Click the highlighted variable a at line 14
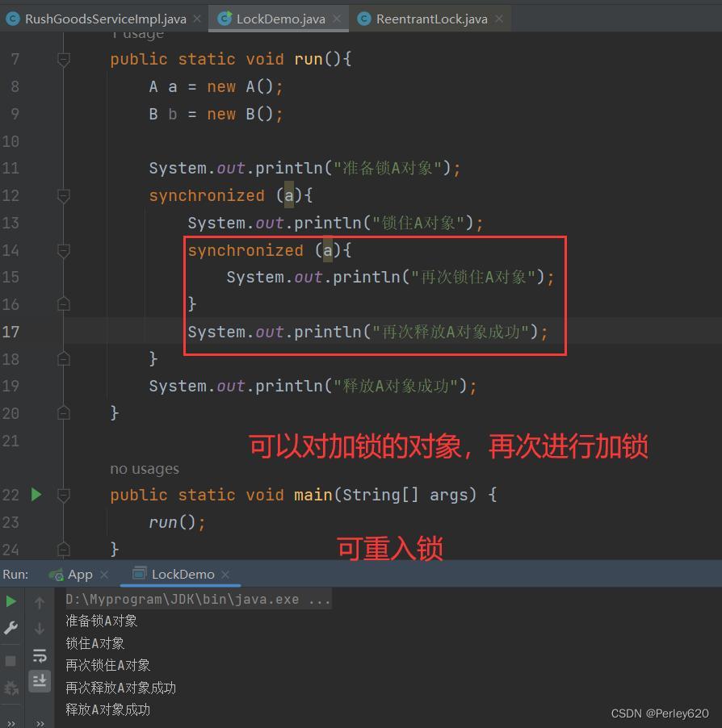 point(328,250)
